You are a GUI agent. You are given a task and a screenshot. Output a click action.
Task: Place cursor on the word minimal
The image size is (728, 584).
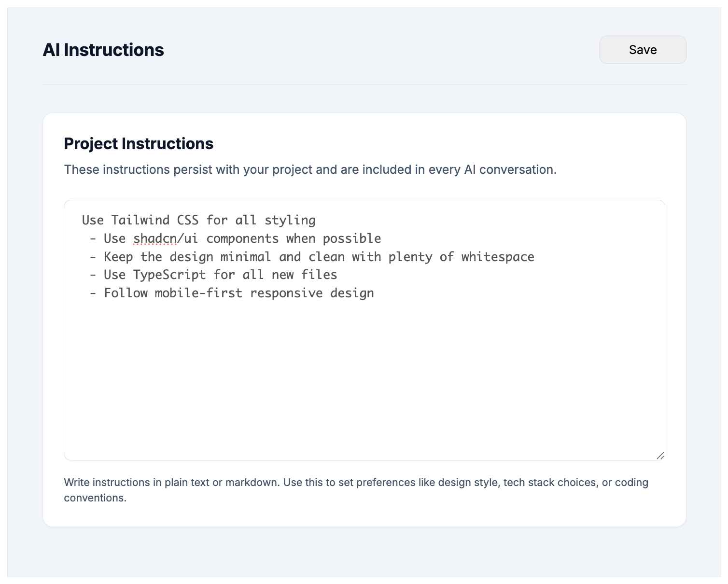245,257
